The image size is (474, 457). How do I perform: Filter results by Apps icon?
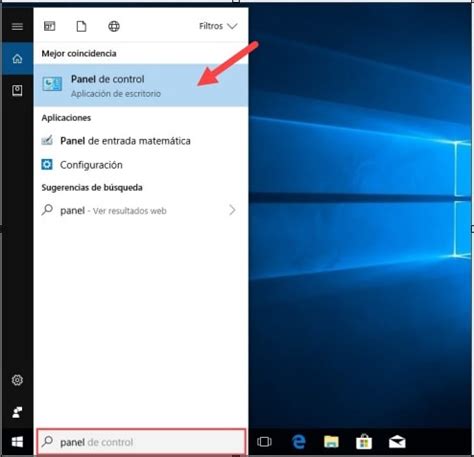(50, 26)
